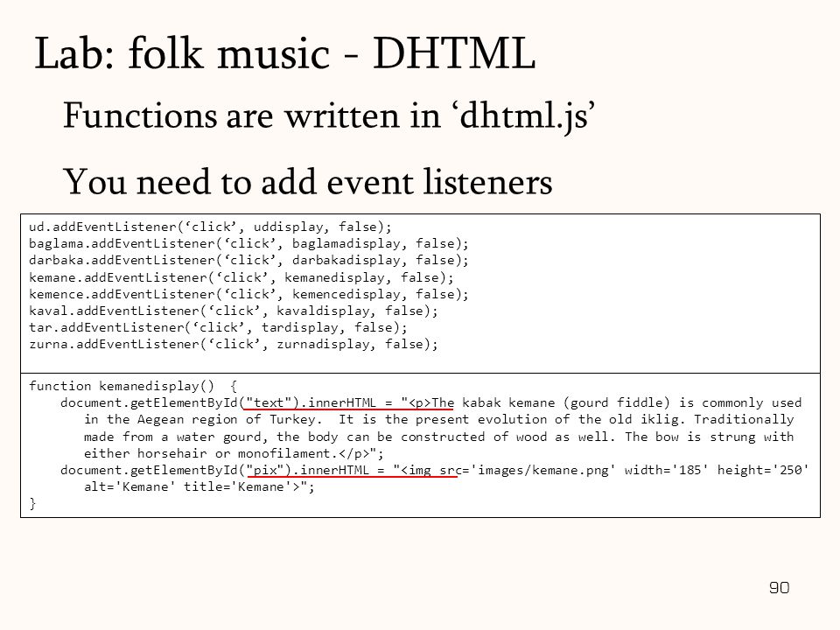
Task: Select the line 'Functions are written in dhtml.js'
Action: click(329, 115)
